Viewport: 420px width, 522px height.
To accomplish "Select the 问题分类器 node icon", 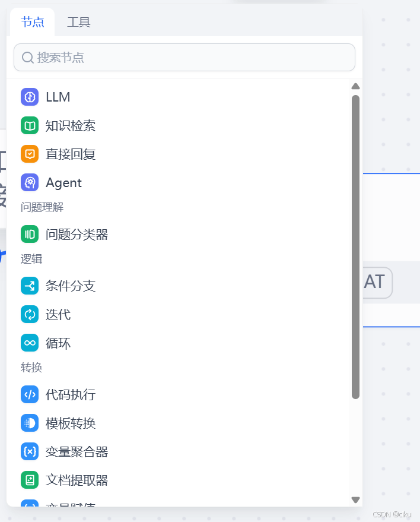I will click(30, 234).
